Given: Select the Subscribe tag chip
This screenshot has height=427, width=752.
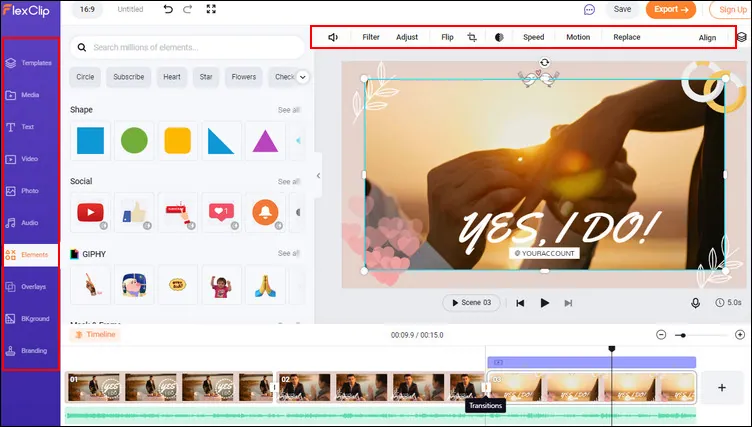Looking at the screenshot, I should 129,77.
